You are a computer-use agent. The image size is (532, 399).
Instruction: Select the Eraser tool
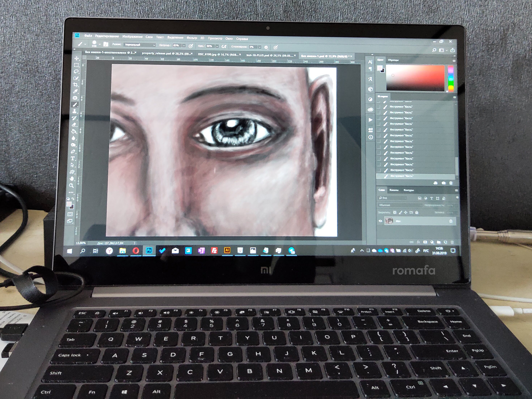click(74, 125)
